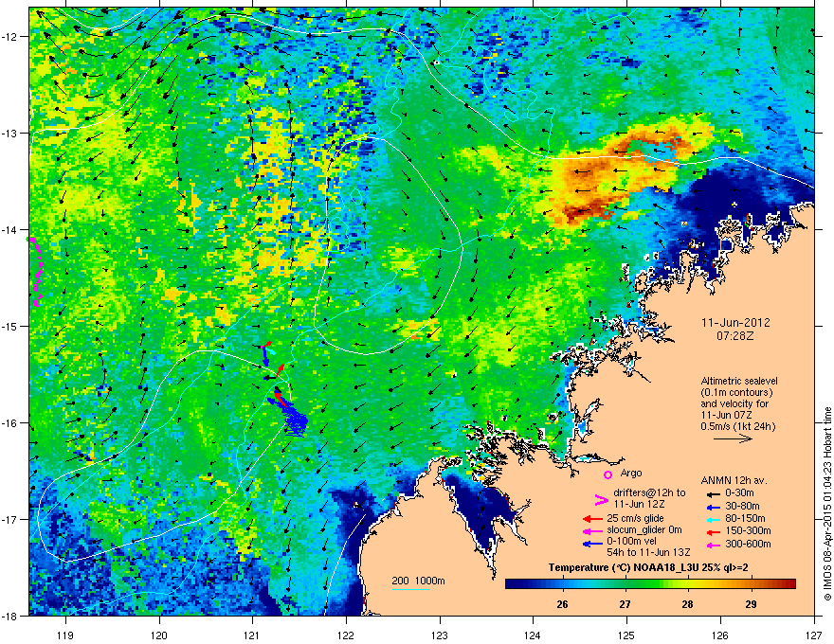Click the '0-100m vel' legend label
This screenshot has width=834, height=644.
tap(631, 542)
